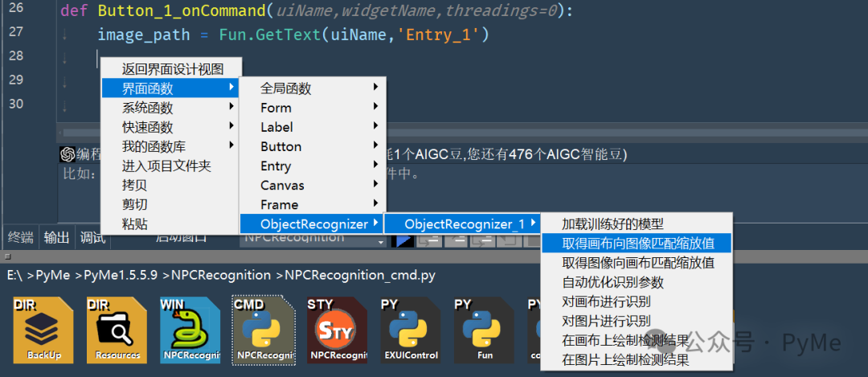Click NPCRecognition folder in the breadcrumb path
The height and width of the screenshot is (377, 868).
tap(221, 275)
